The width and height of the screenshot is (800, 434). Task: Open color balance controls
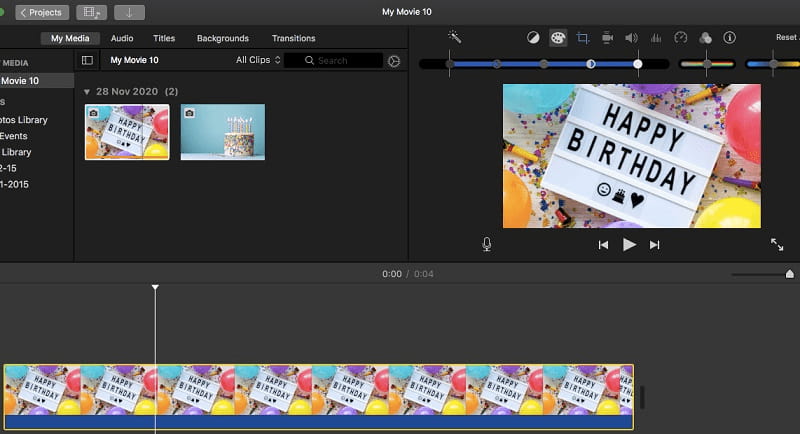coord(533,38)
